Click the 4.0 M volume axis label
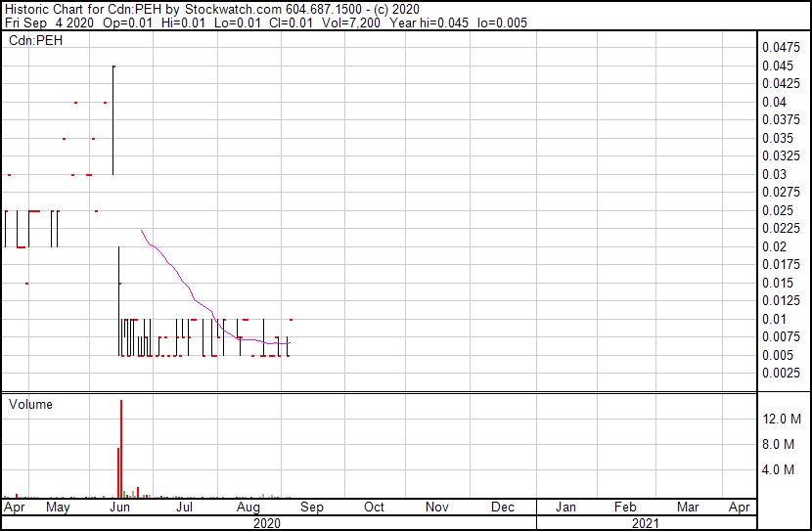The width and height of the screenshot is (812, 531). [x=780, y=470]
